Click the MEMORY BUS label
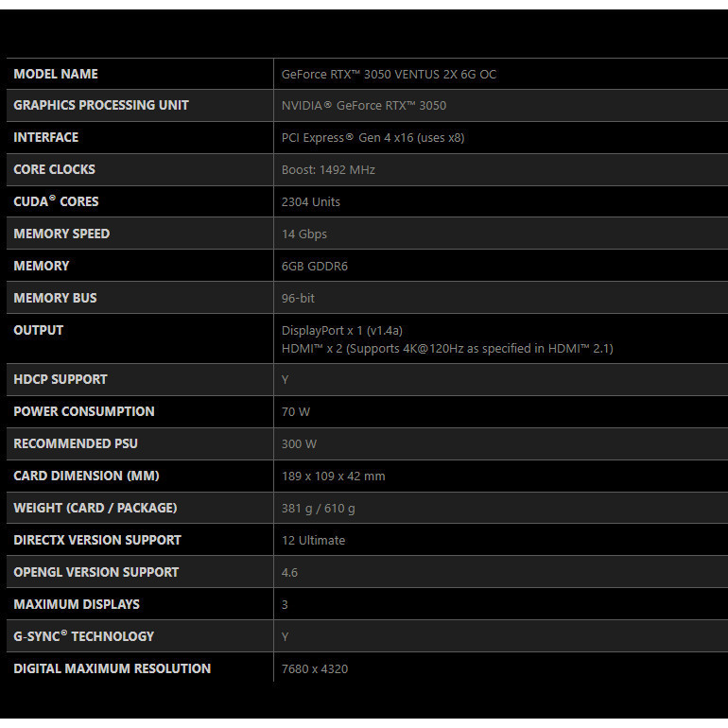728x728 pixels. pyautogui.click(x=55, y=298)
